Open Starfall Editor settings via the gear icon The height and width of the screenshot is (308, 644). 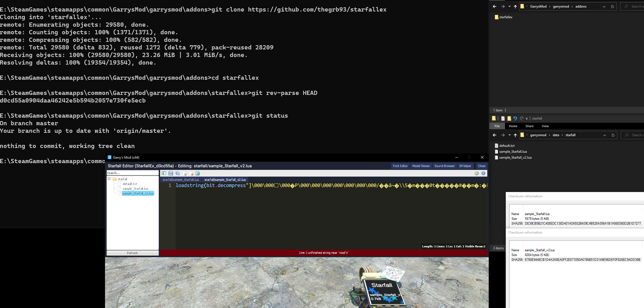pyautogui.click(x=477, y=173)
